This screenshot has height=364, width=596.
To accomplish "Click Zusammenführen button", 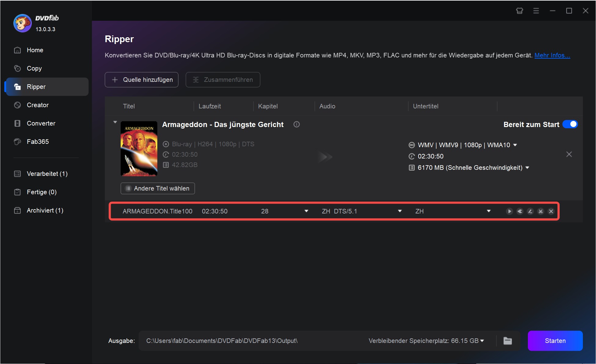I will click(x=223, y=80).
